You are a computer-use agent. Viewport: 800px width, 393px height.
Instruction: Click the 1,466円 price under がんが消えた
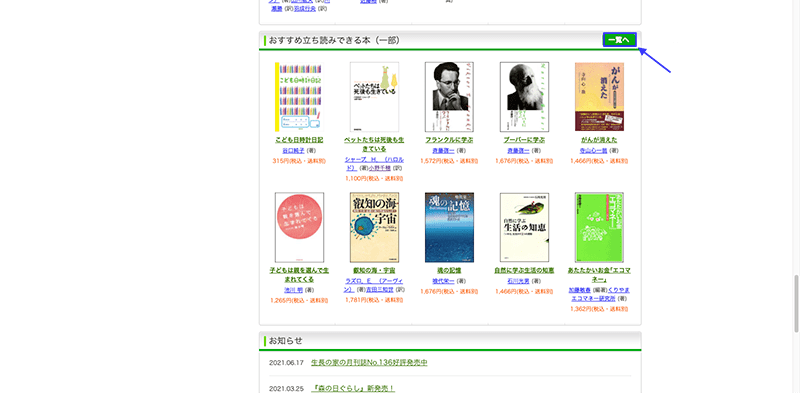click(599, 161)
